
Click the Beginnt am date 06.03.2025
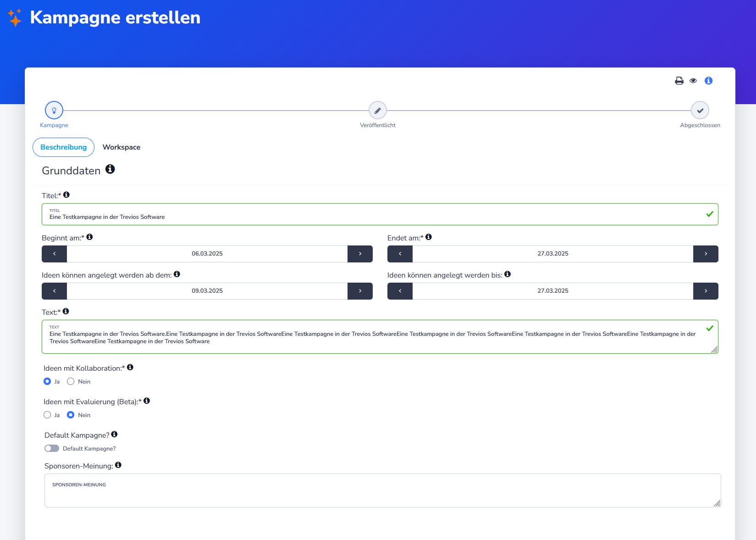(207, 254)
